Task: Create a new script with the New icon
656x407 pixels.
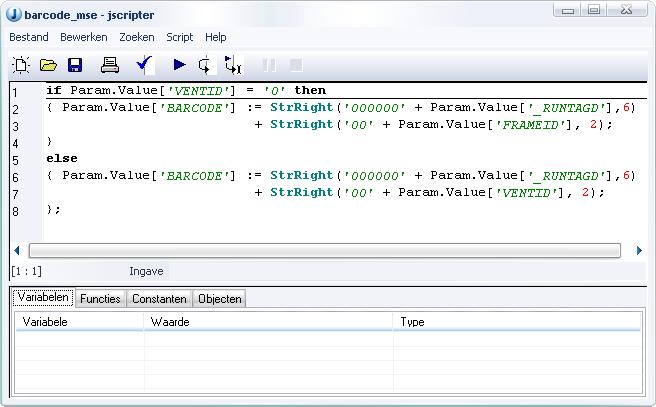Action: [x=21, y=65]
